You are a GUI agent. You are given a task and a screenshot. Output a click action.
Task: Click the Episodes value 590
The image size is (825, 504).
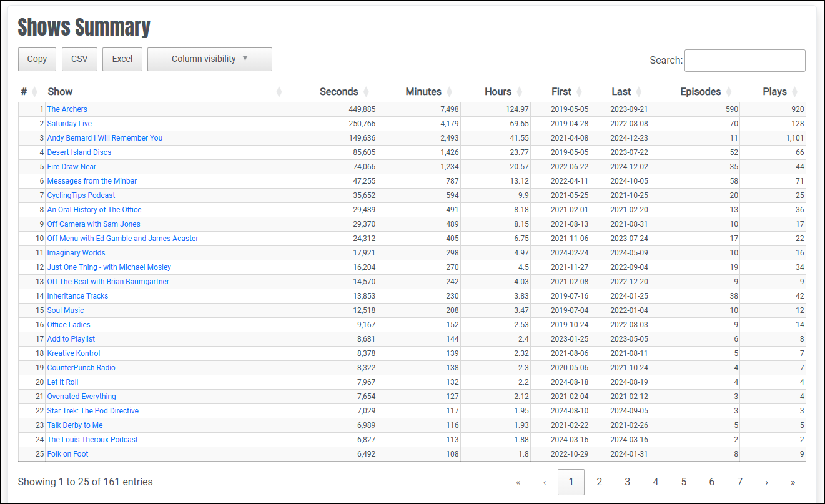732,109
